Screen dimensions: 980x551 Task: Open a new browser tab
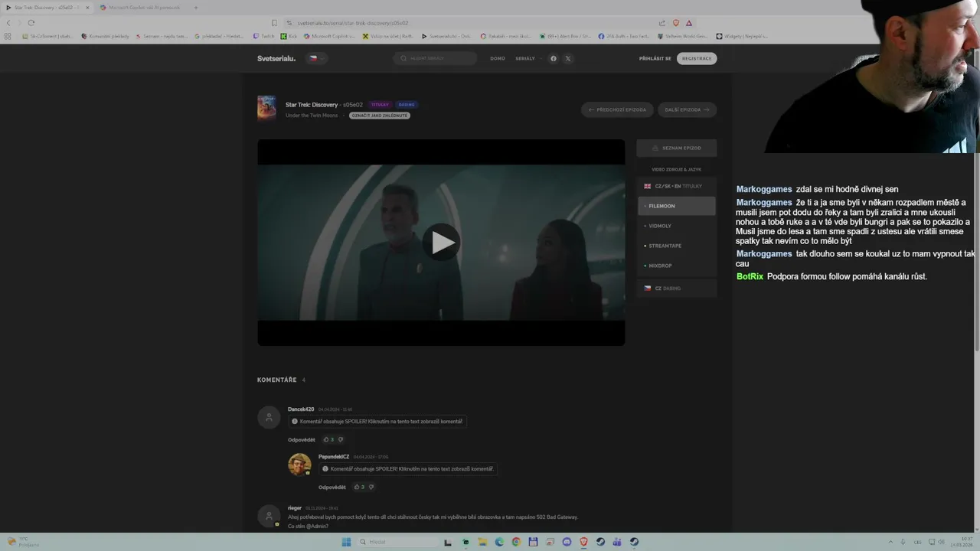pyautogui.click(x=195, y=8)
